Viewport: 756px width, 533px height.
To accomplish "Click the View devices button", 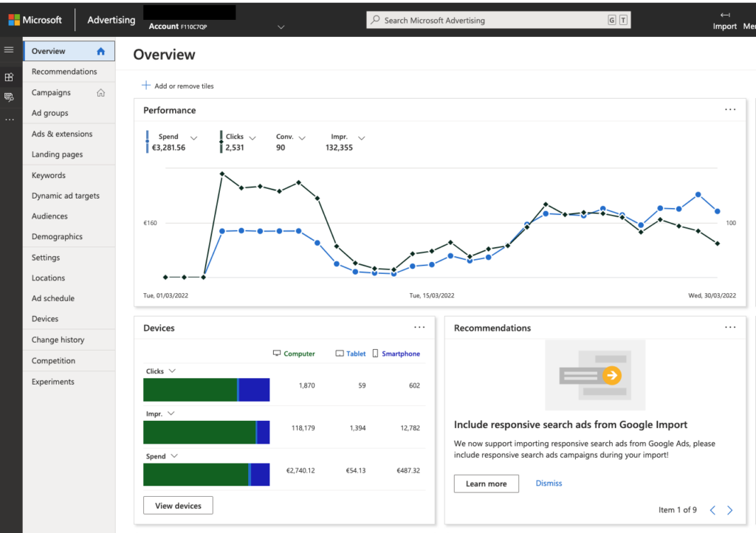I will pyautogui.click(x=178, y=506).
